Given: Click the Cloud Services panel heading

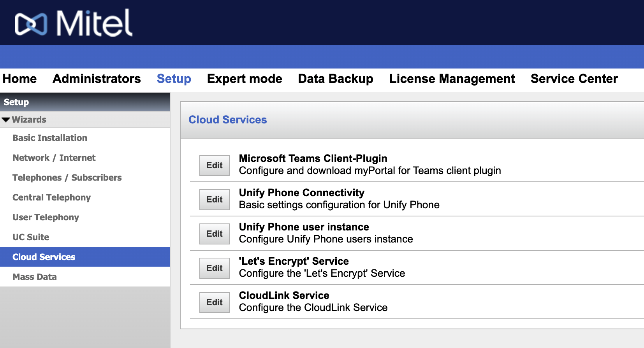Looking at the screenshot, I should point(228,120).
